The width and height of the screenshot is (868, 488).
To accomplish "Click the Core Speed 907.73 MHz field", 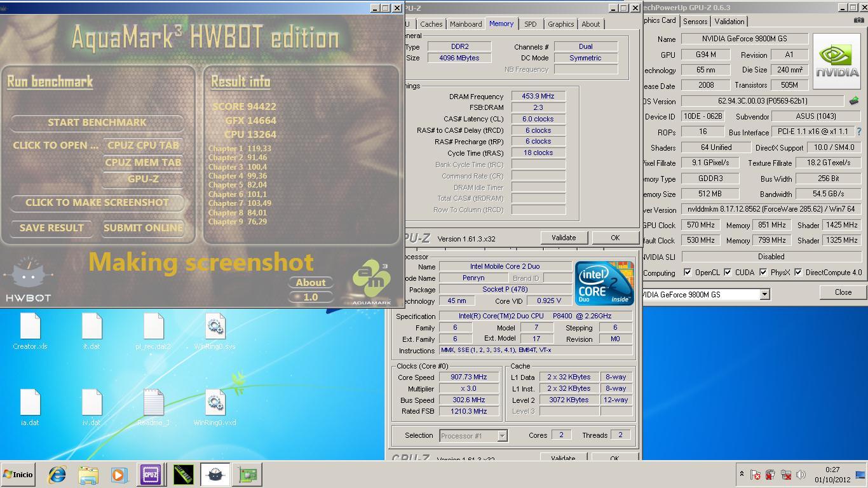I will (469, 377).
